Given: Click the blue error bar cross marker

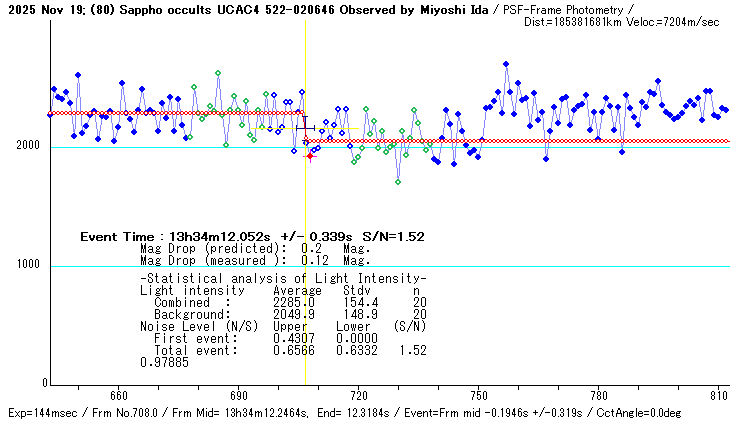Looking at the screenshot, I should pos(306,128).
